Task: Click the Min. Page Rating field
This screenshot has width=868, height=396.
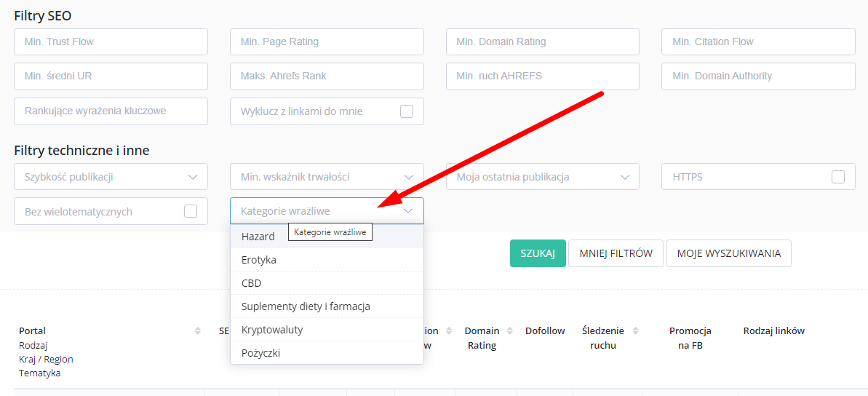Action: (327, 41)
